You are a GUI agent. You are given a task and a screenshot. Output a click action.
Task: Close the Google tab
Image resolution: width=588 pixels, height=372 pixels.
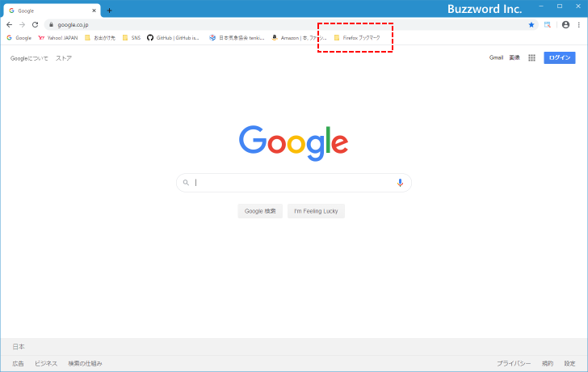[94, 11]
